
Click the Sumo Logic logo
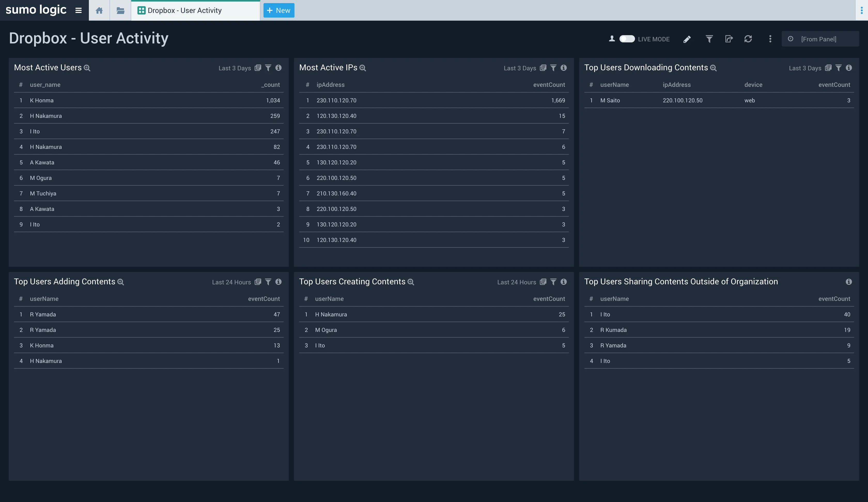36,10
